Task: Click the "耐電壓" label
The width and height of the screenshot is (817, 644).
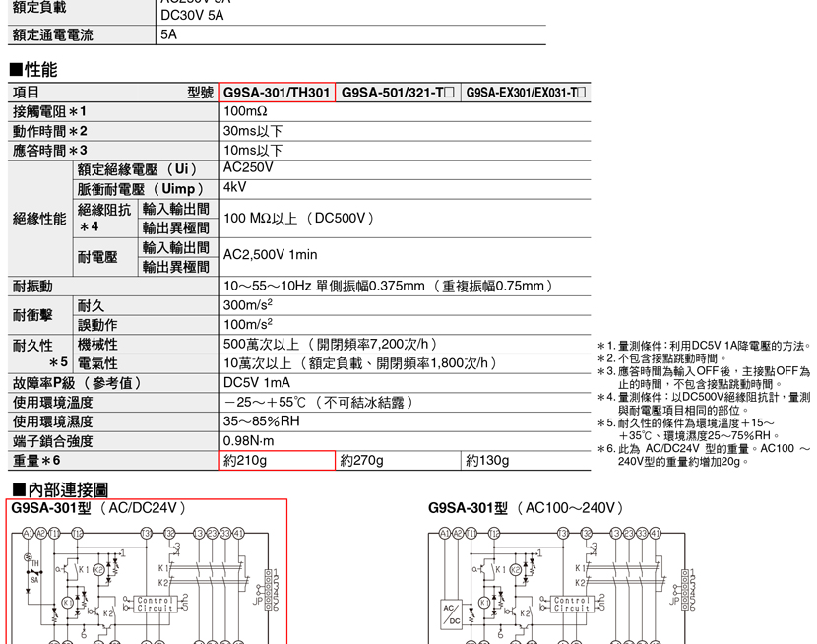Action: point(97,257)
